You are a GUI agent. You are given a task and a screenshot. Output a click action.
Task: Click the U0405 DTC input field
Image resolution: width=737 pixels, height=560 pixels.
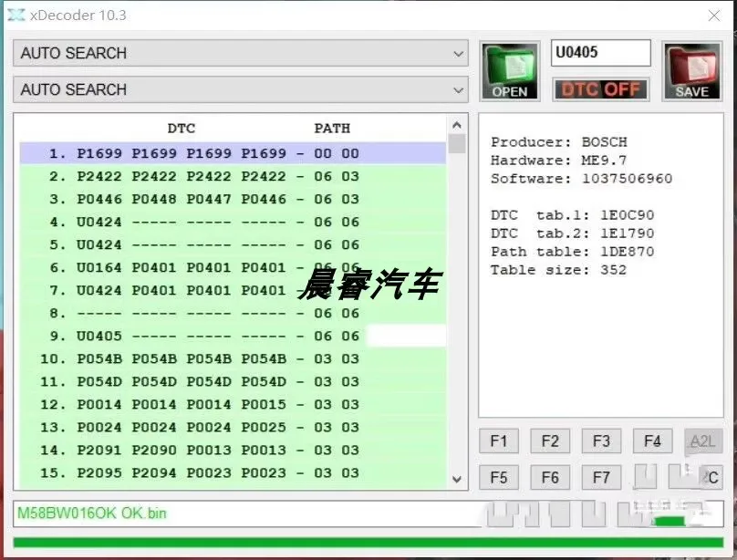click(x=601, y=52)
